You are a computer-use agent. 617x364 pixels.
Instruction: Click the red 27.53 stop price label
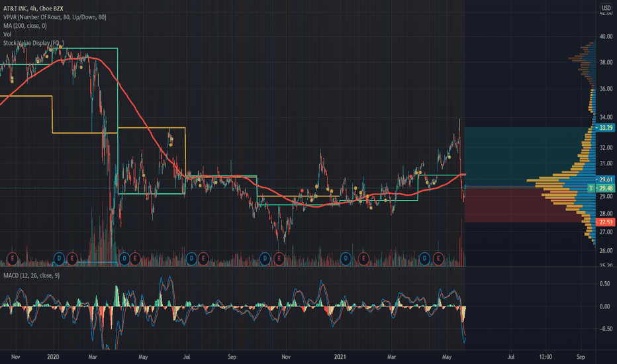(x=606, y=222)
